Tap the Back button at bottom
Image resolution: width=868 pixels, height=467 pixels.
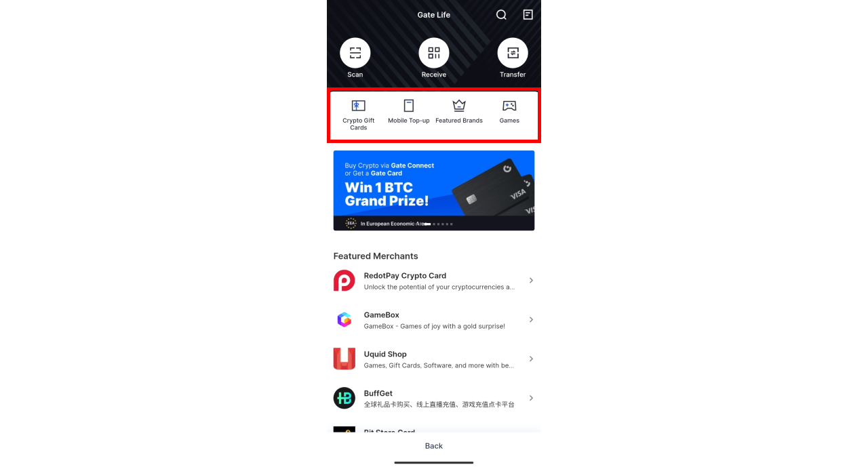click(x=434, y=446)
